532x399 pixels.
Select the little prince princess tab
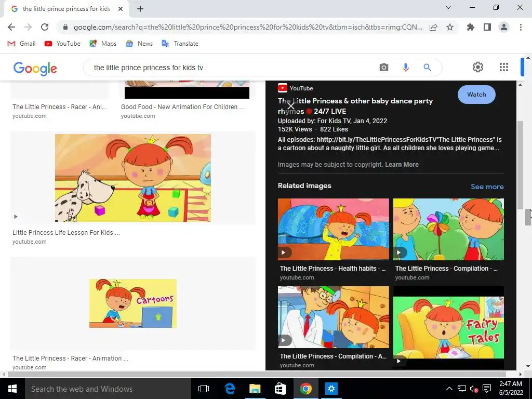[66, 9]
